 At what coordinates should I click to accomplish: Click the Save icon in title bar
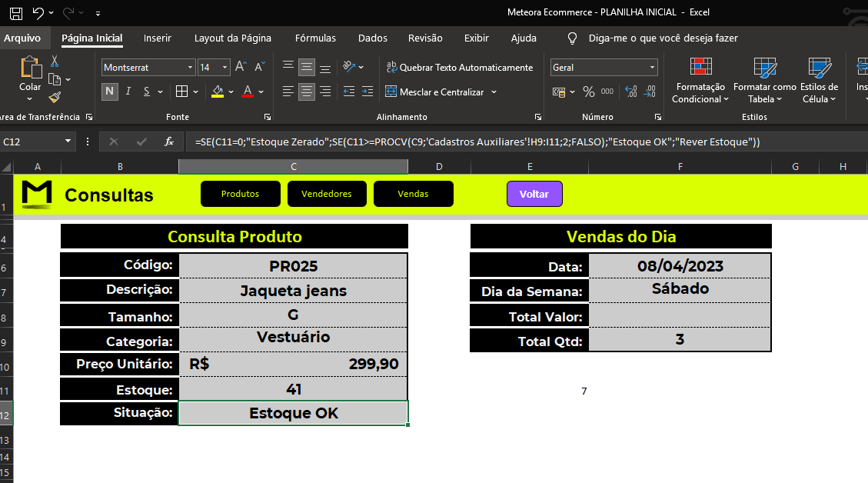tap(16, 13)
